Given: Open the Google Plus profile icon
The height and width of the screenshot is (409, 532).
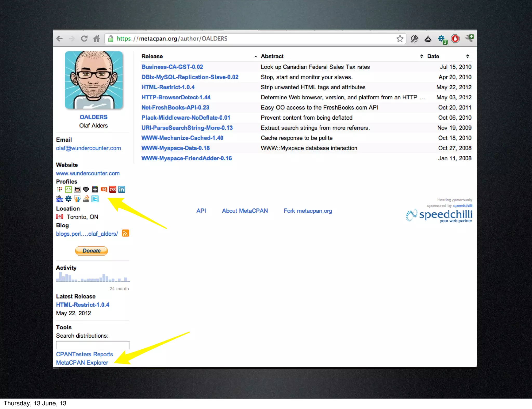Looking at the screenshot, I should tap(95, 189).
